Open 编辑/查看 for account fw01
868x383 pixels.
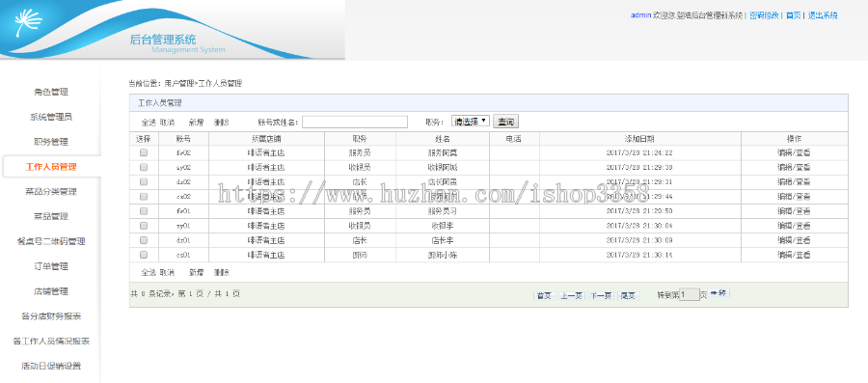tap(794, 211)
